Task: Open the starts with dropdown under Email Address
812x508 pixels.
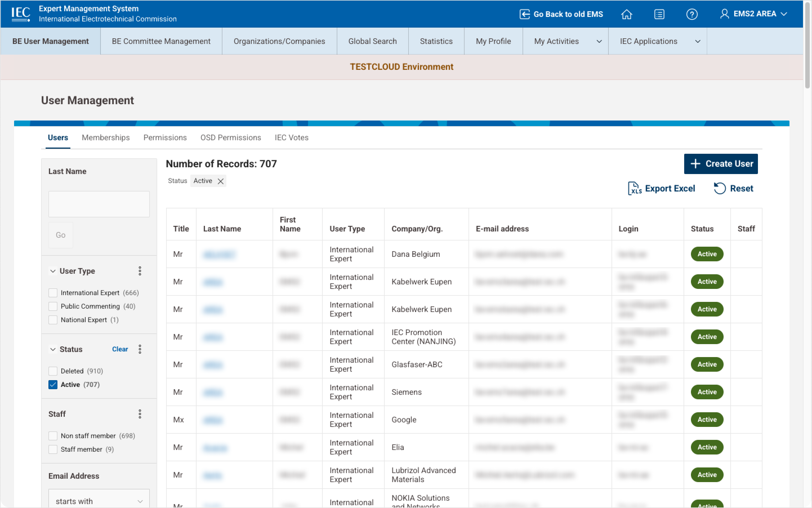Action: click(x=99, y=500)
